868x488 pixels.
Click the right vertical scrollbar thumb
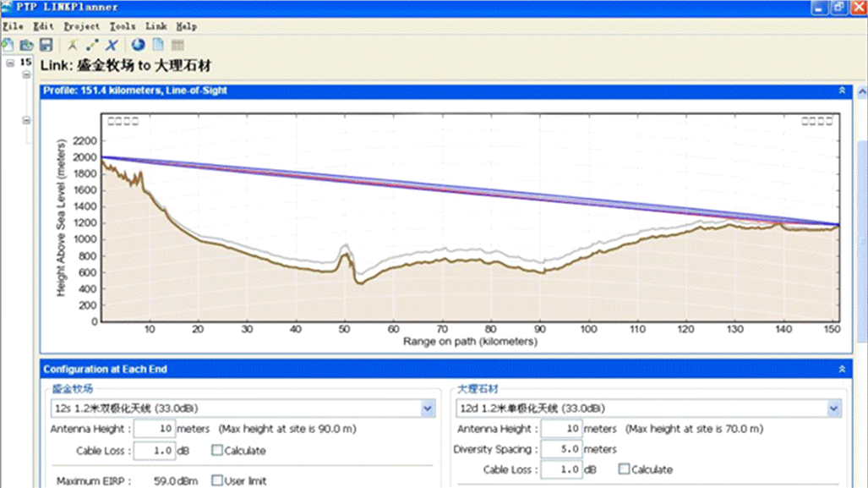(862, 243)
